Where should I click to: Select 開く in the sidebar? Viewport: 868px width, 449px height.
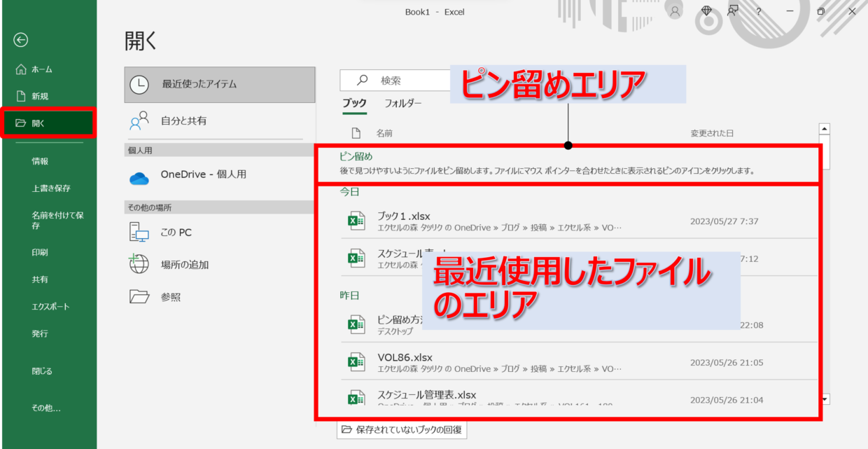[x=48, y=123]
